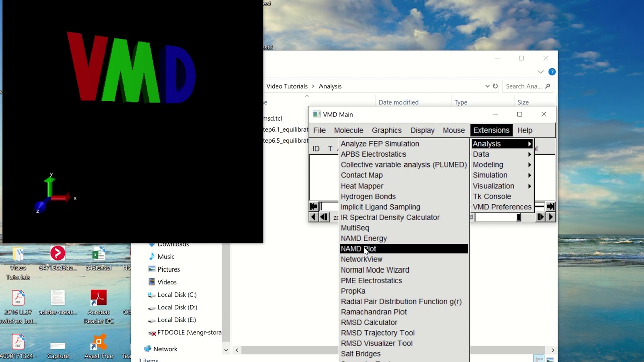Viewport: 644px width, 362px height.
Task: Click the Explorer search magnifier icon
Action: click(x=548, y=86)
